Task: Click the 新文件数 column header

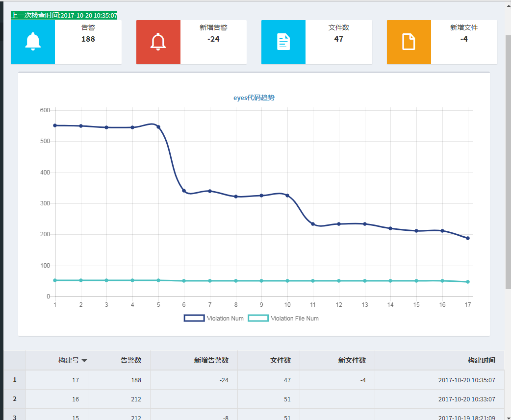Action: [352, 360]
